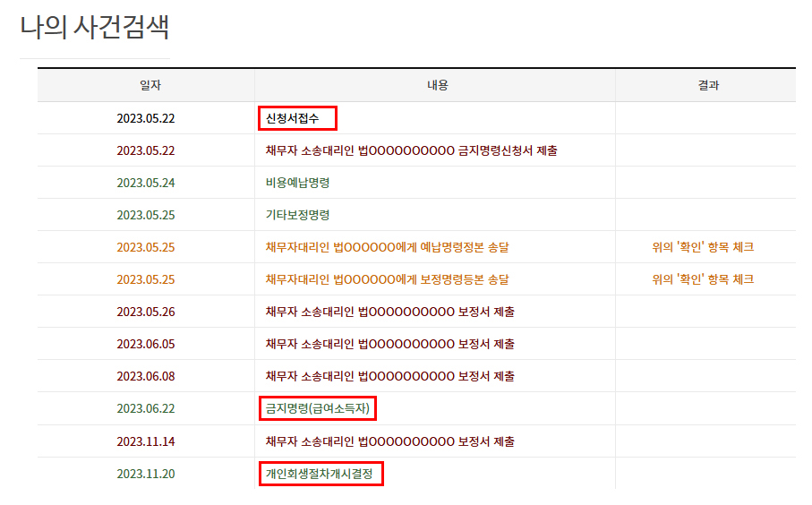Click the 일자 column header

click(146, 86)
